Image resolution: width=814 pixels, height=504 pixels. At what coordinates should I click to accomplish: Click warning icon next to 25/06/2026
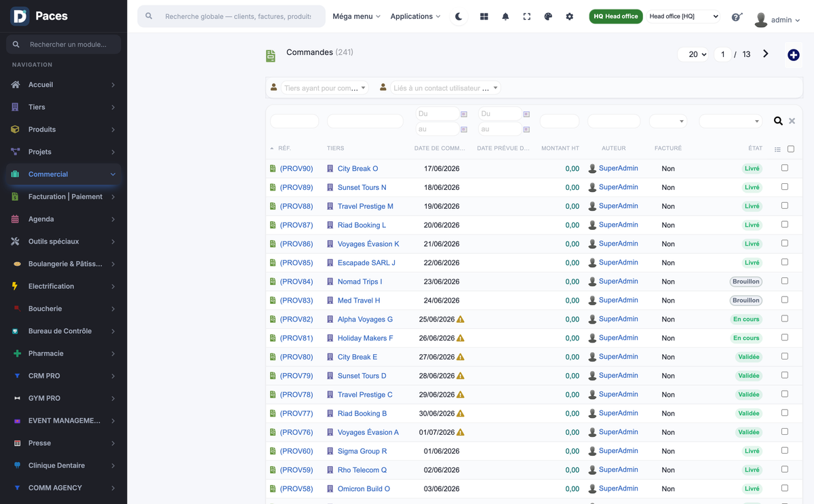coord(461,319)
